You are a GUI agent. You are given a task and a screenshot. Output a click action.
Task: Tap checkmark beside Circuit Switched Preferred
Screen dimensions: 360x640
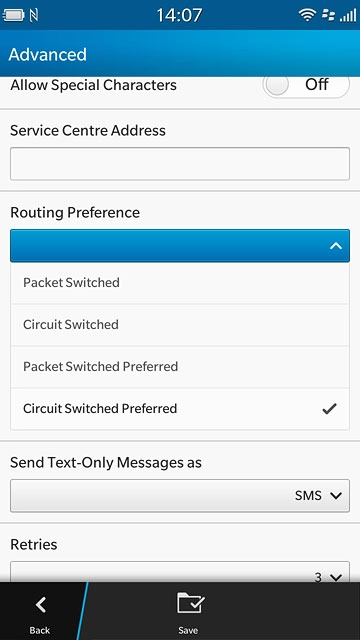[x=329, y=409]
